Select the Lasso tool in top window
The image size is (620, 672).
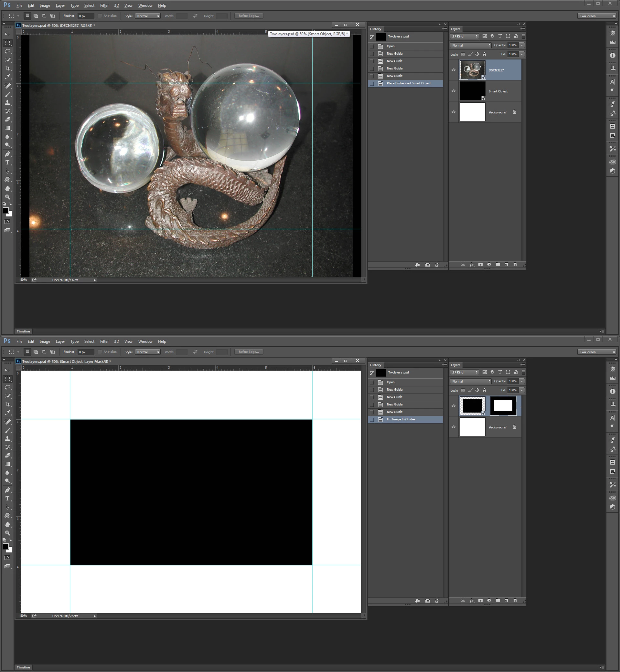[x=7, y=51]
